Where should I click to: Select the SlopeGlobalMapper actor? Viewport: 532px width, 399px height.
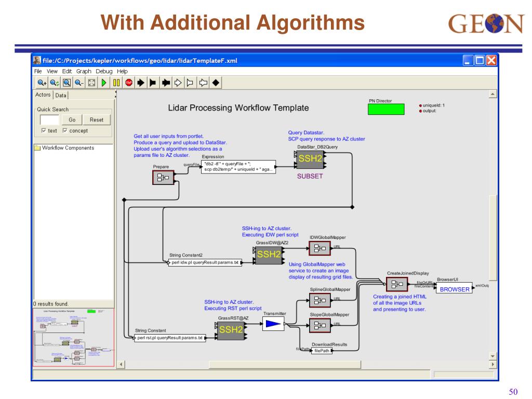pos(320,326)
